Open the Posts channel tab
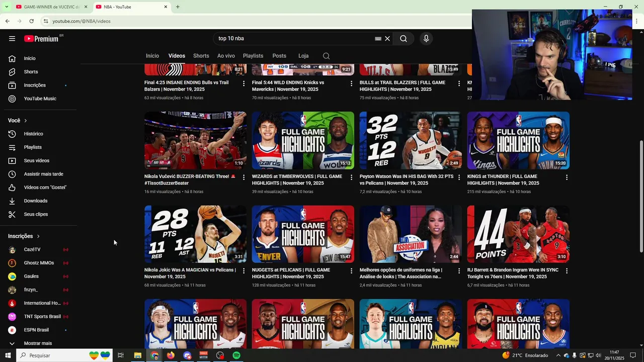The height and width of the screenshot is (362, 644). (279, 56)
